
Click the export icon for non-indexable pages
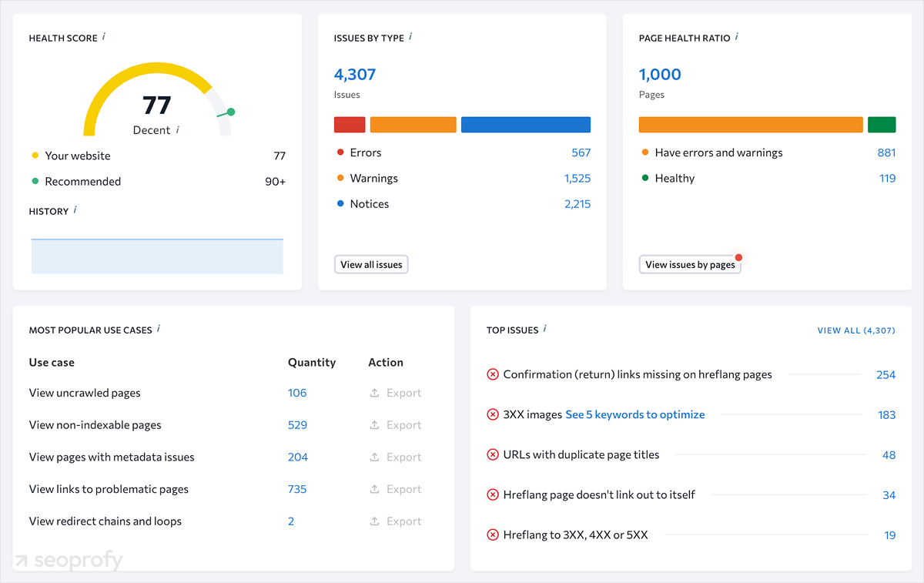pyautogui.click(x=374, y=425)
